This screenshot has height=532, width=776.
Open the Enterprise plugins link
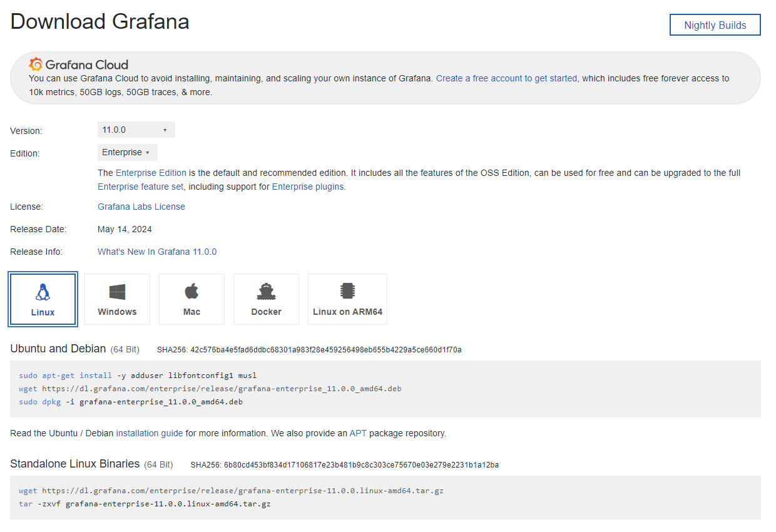click(x=308, y=187)
